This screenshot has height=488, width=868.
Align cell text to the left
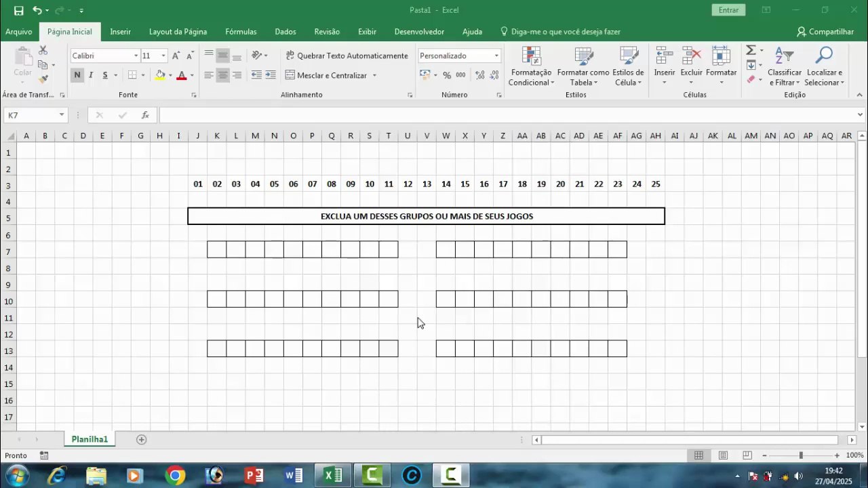tap(209, 75)
